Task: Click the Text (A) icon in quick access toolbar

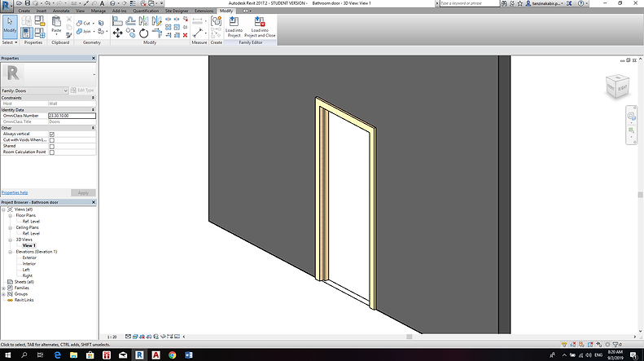Action: 103,3
